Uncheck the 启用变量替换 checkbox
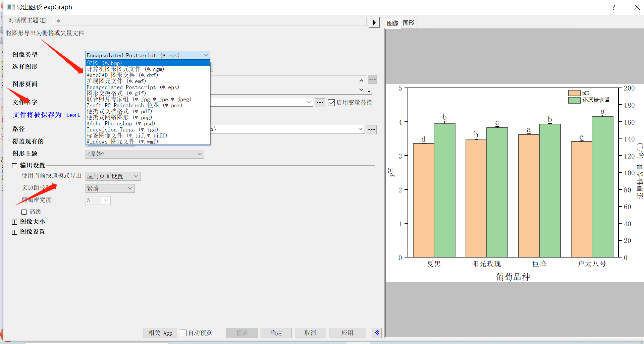644x344 pixels. pyautogui.click(x=331, y=103)
